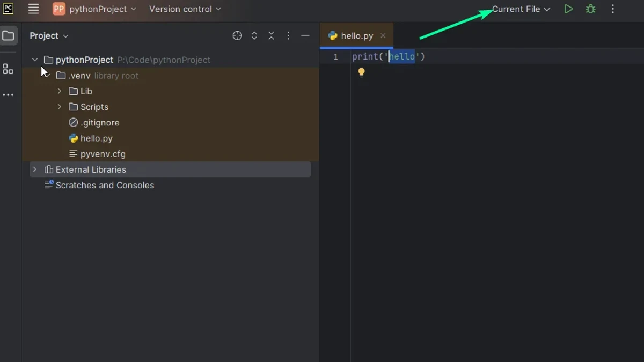Collapse the pythonProject root folder
The image size is (644, 362).
click(x=35, y=60)
